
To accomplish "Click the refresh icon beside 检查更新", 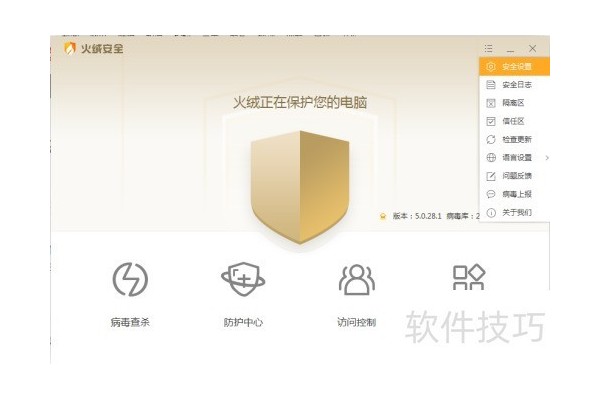I will [x=491, y=139].
